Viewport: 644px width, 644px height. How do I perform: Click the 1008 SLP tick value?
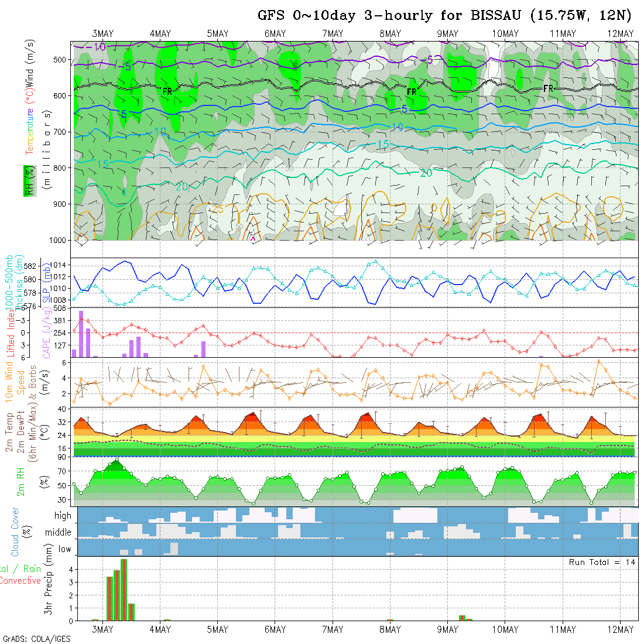click(x=58, y=300)
